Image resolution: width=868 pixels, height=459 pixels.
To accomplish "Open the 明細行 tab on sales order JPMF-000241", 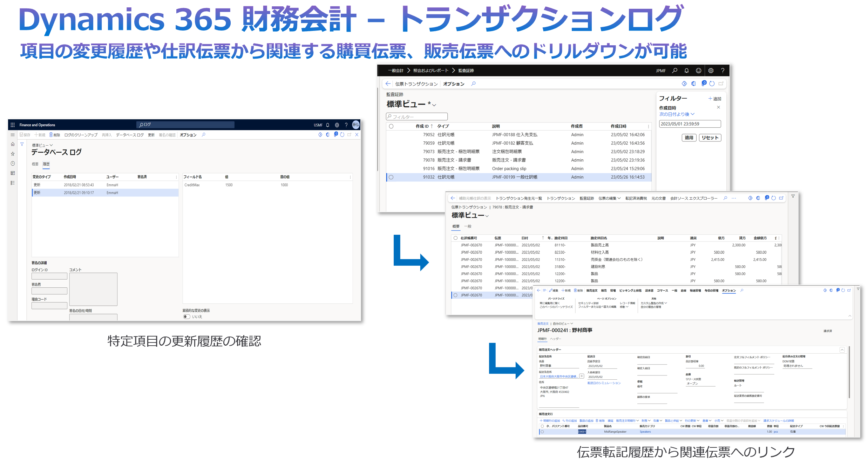I will (x=543, y=339).
